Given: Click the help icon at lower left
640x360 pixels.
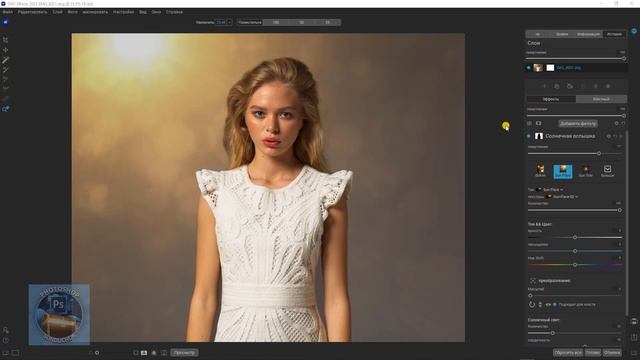Looking at the screenshot, I should 6,340.
